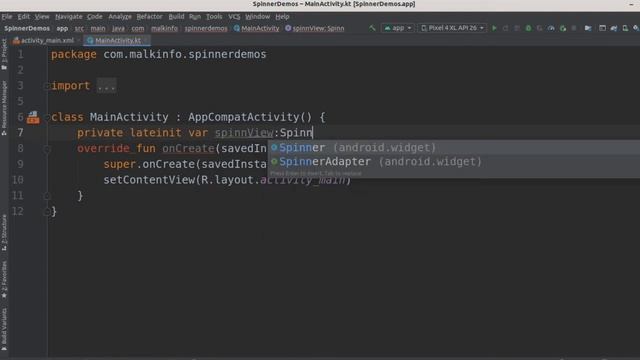Switch to the activity_main.xml tab

pos(46,40)
